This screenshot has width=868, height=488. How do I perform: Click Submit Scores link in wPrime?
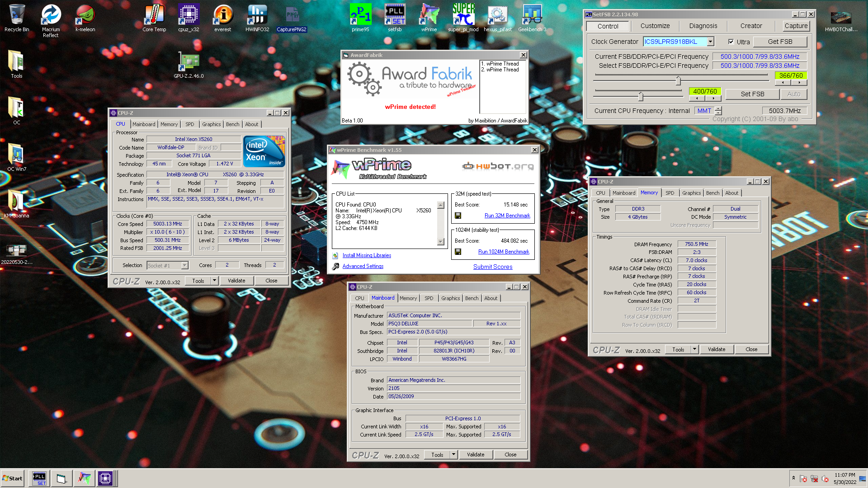[493, 267]
